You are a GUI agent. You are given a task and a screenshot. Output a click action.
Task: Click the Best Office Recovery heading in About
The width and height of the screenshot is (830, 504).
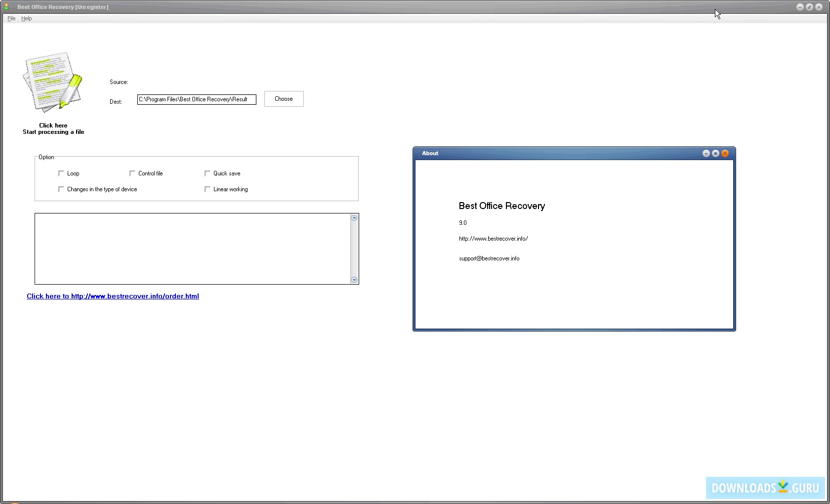coord(502,206)
